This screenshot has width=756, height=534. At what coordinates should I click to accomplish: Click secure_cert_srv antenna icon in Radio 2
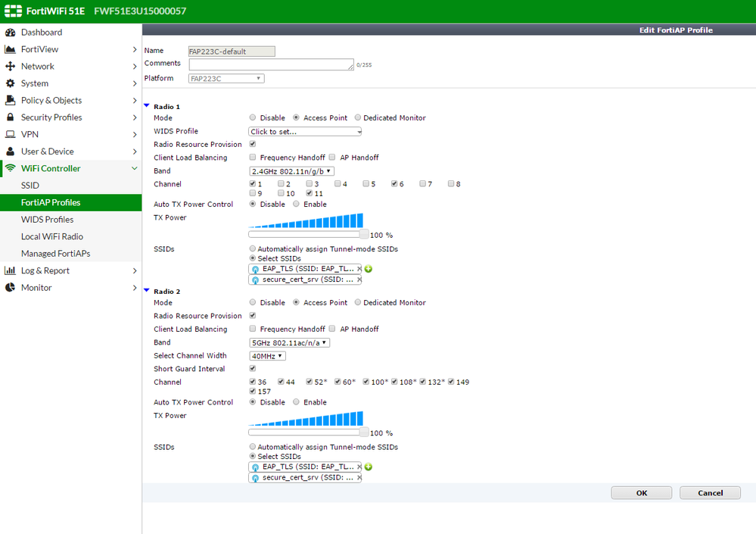coord(256,478)
